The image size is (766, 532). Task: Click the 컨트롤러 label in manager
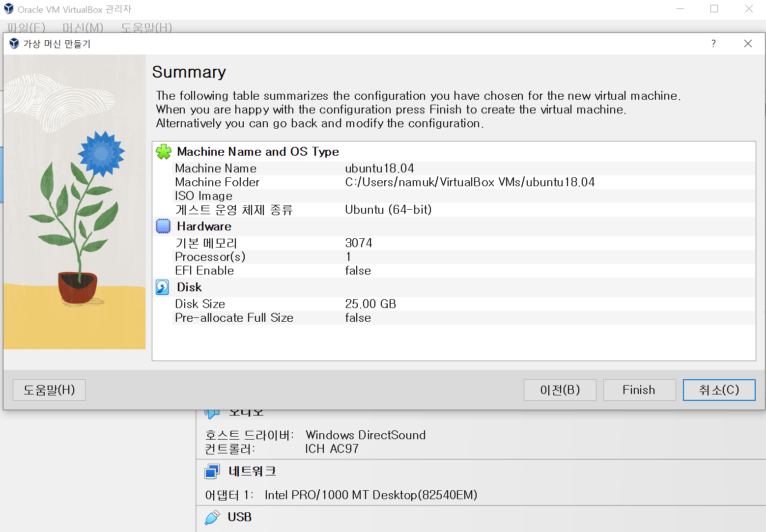coord(230,449)
